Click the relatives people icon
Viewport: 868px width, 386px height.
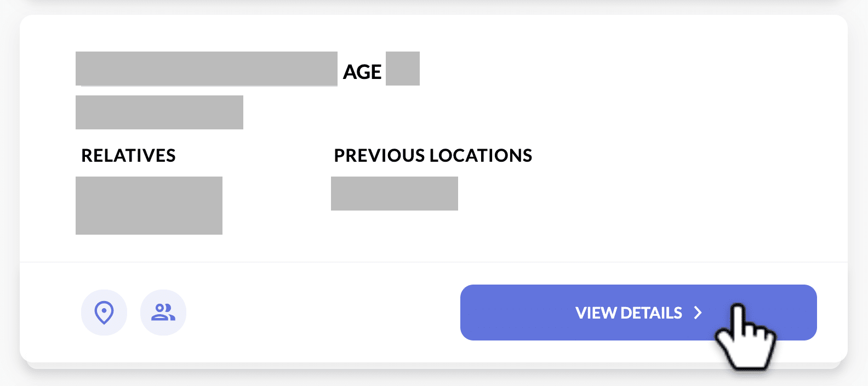[x=163, y=313]
